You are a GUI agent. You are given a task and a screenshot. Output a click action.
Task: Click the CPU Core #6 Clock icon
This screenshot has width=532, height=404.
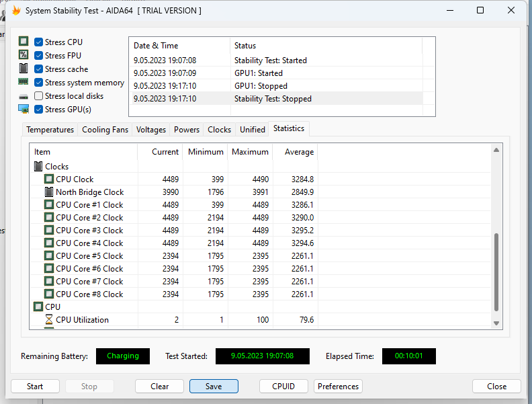[49, 268]
